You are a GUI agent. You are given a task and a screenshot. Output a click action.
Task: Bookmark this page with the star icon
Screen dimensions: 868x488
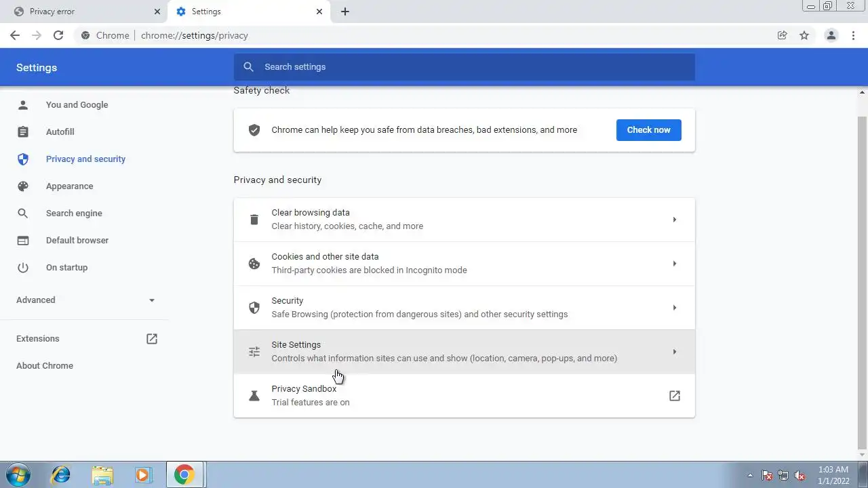(x=804, y=35)
